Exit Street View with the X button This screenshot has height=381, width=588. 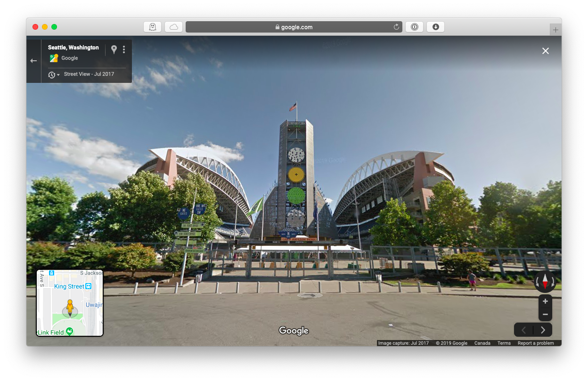546,51
